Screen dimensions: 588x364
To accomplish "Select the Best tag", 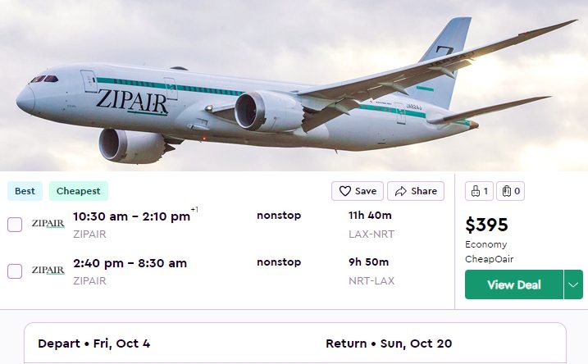I will 25,191.
